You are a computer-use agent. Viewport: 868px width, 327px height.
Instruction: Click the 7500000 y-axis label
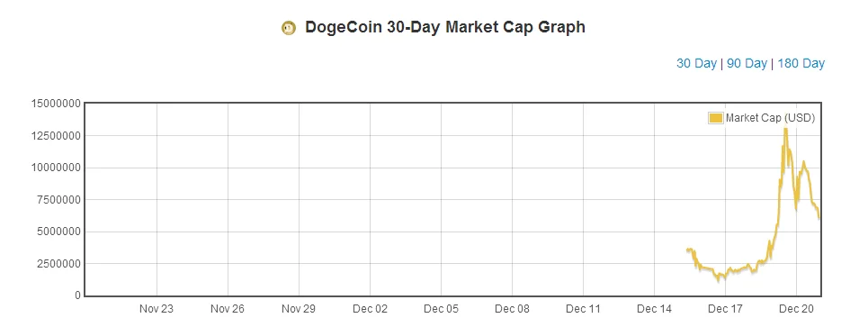point(59,199)
